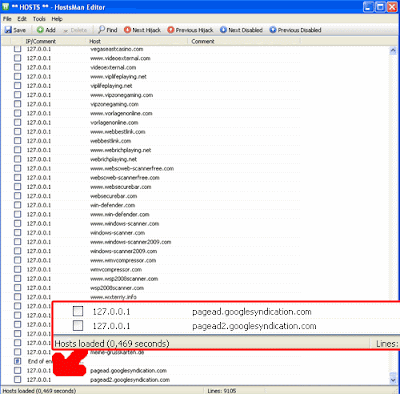Open Find from the toolbar
Image resolution: width=400 pixels, height=394 pixels.
108,30
